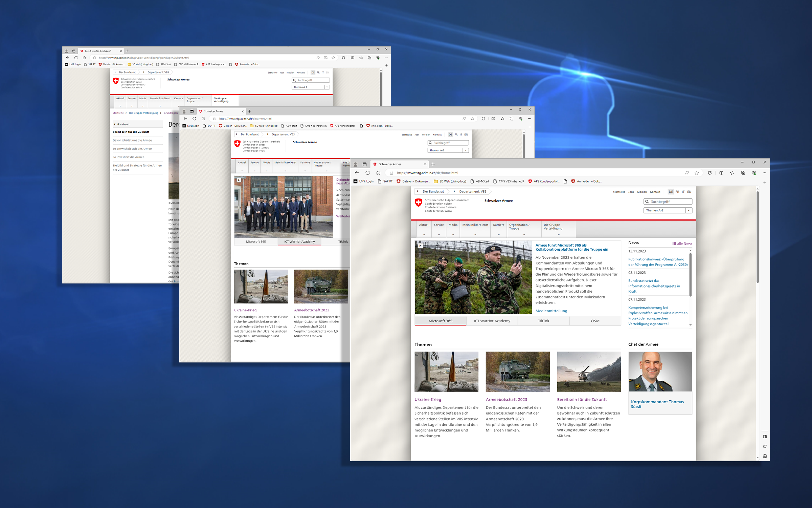Switch language to FR in the front window
This screenshot has height=508, width=812.
click(677, 192)
